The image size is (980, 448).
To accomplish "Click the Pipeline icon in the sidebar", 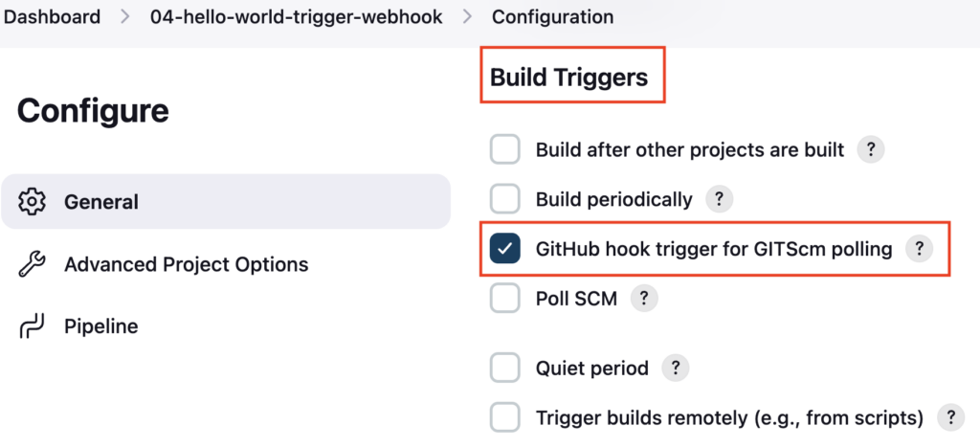I will tap(32, 326).
